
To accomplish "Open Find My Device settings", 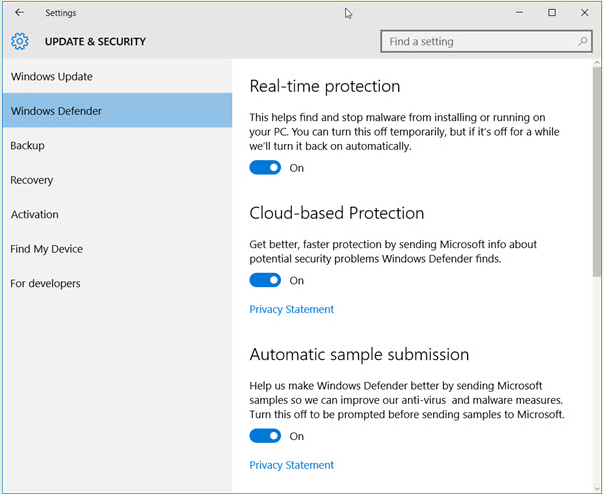I will (46, 249).
